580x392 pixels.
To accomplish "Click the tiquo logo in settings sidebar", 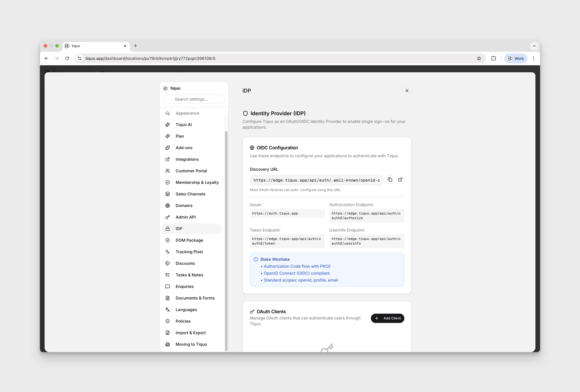I will pos(165,88).
